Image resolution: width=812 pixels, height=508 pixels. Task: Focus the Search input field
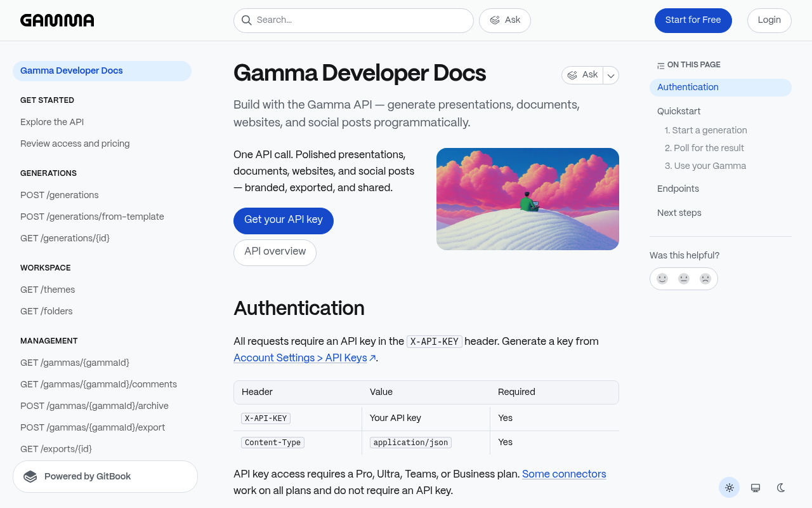[x=353, y=20]
